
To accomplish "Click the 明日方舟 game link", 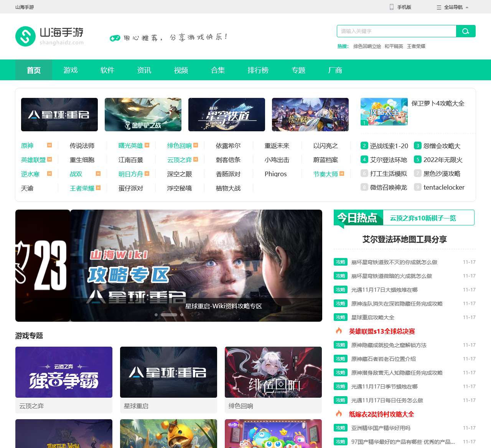I will [131, 174].
